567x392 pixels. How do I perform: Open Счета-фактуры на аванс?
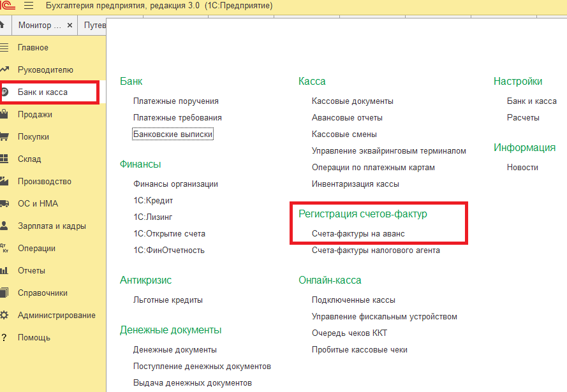[358, 234]
